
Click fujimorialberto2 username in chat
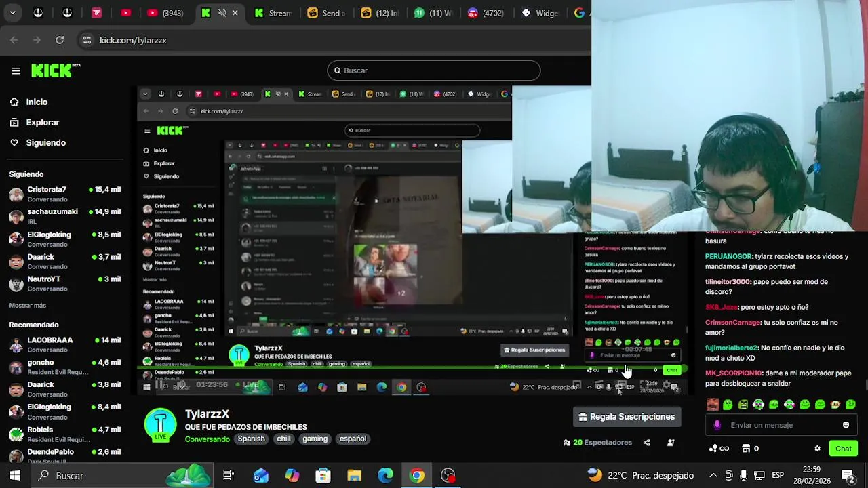tap(732, 348)
